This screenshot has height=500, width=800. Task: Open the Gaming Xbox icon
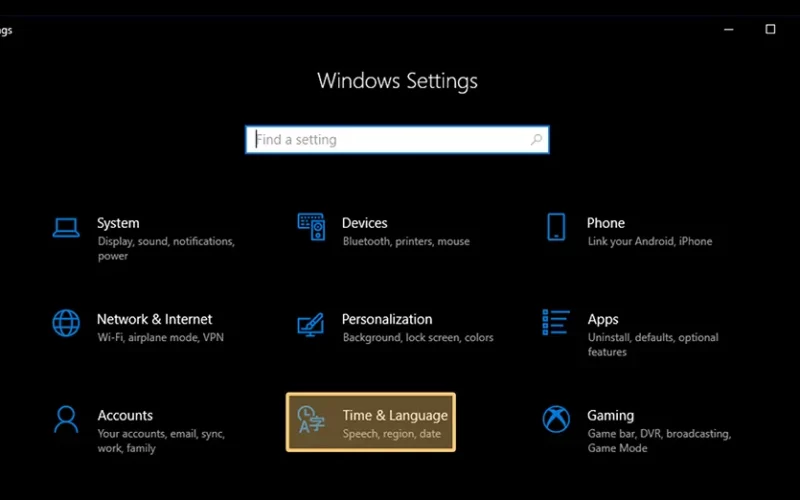[556, 419]
